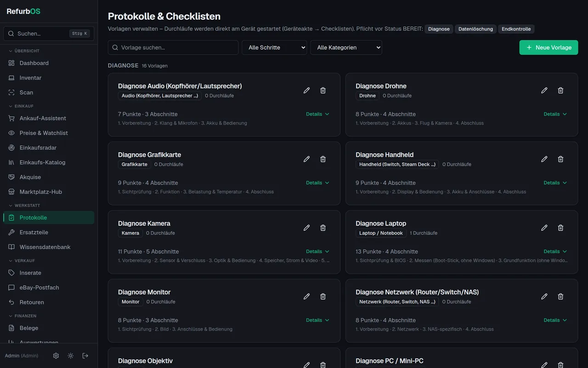588x368 pixels.
Task: Open settings gear icon in sidebar footer
Action: pos(56,356)
